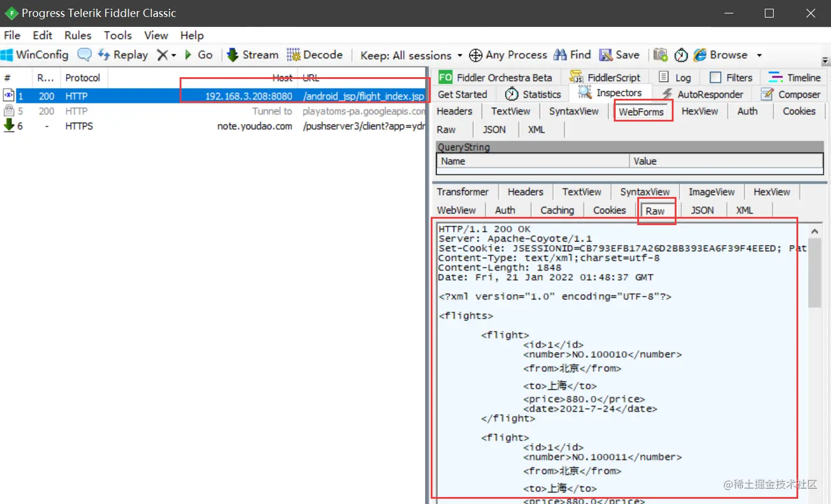Image resolution: width=831 pixels, height=504 pixels.
Task: Click the Remove X icon
Action: (x=163, y=55)
